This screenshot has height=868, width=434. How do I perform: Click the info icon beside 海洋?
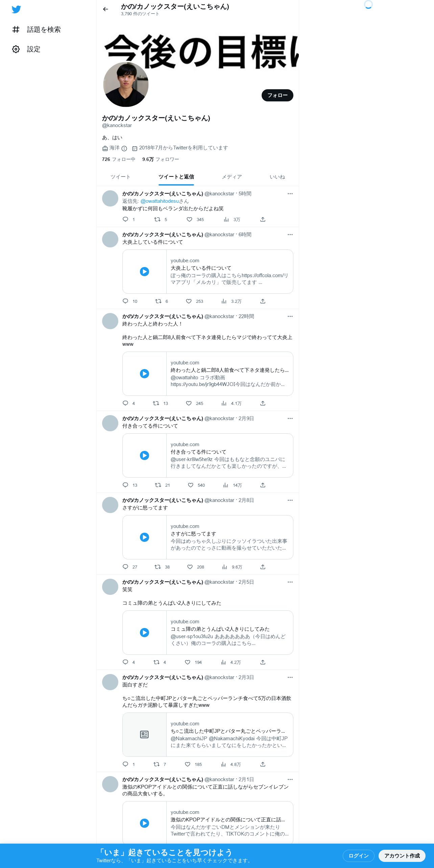click(124, 148)
